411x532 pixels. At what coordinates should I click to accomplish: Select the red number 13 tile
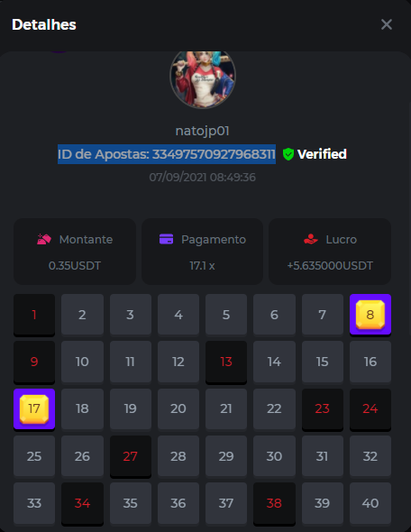226,362
